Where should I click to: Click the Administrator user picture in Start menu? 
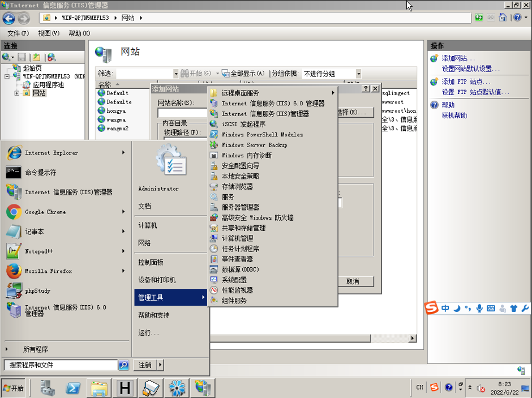coord(171,160)
